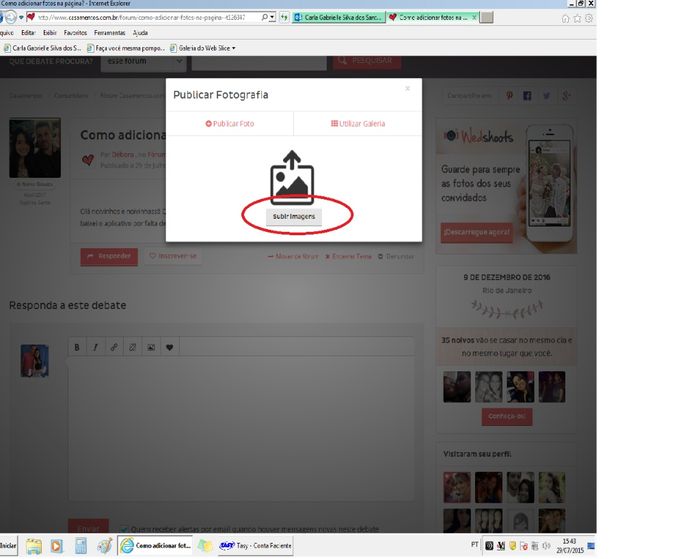Toggle bold in reply editor
Image resolution: width=700 pixels, height=559 pixels.
point(77,347)
